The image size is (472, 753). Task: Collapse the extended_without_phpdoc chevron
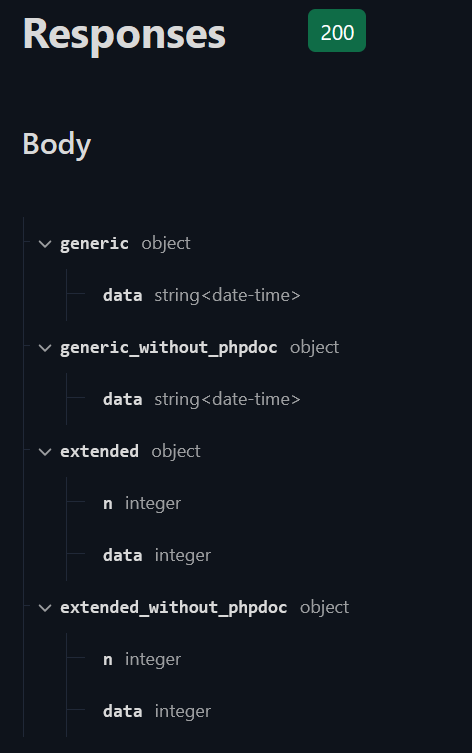(45, 608)
